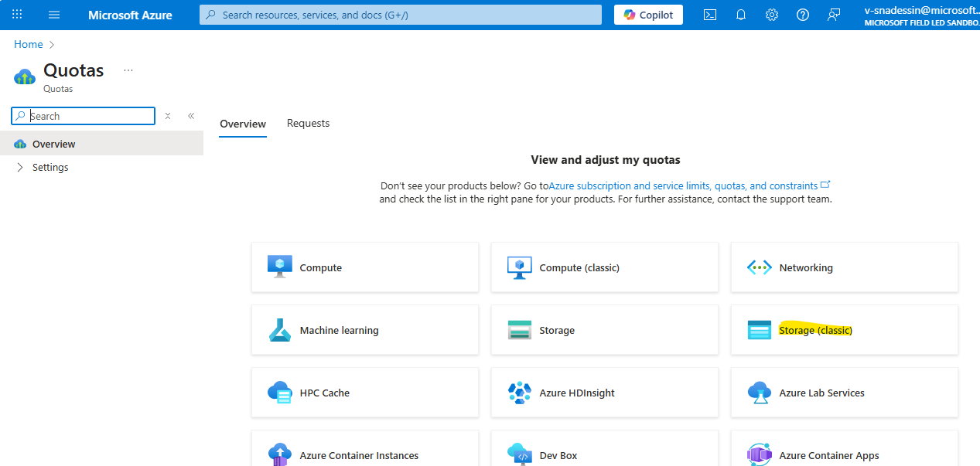
Task: Click the Networking tile icon
Action: [x=760, y=267]
